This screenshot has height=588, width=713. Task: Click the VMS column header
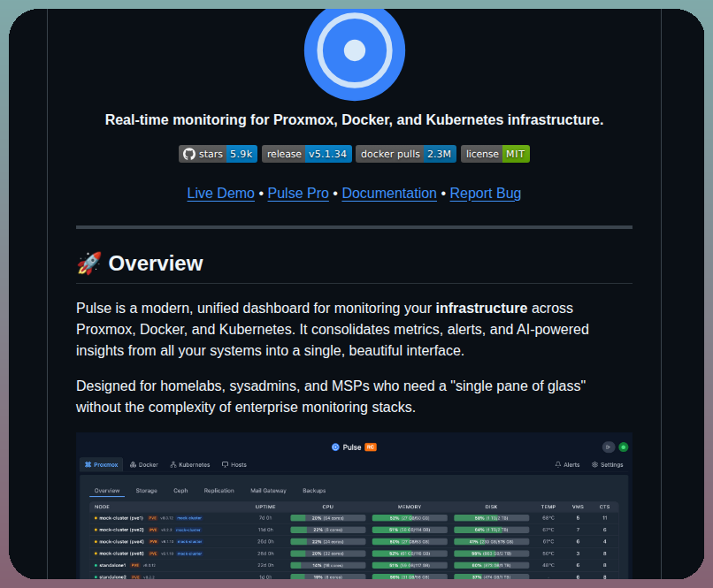click(578, 507)
